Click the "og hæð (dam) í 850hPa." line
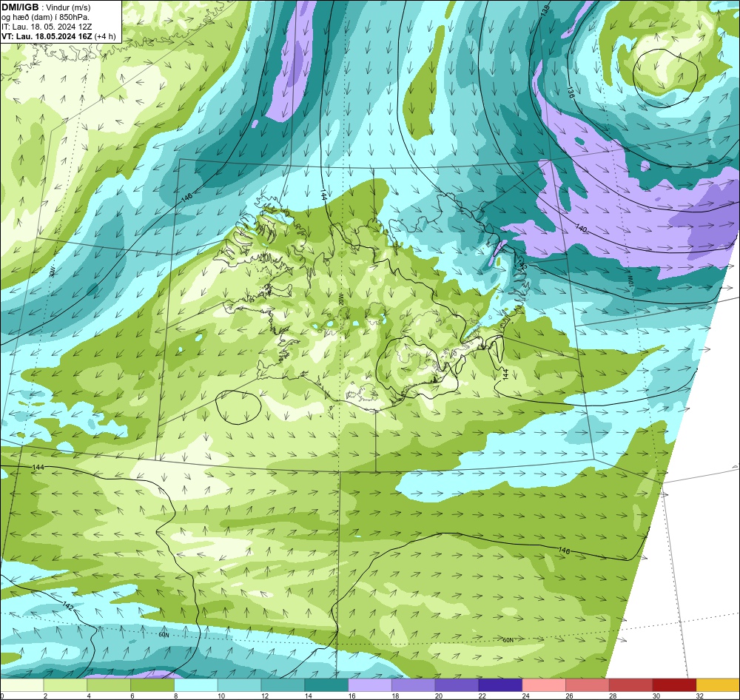The width and height of the screenshot is (740, 700). coord(45,18)
